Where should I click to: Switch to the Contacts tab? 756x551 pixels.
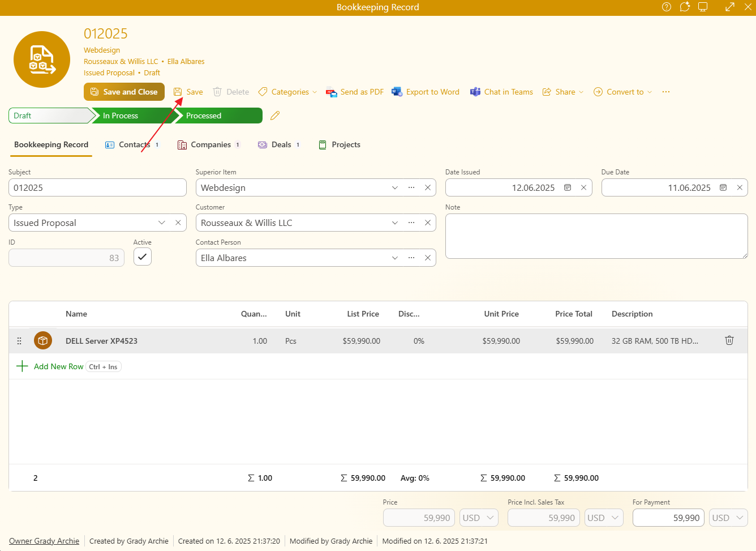click(x=132, y=144)
